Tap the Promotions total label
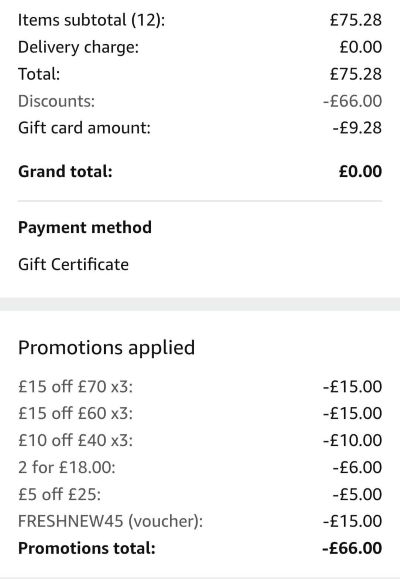Viewport: 400px width, 579px height. [x=86, y=548]
